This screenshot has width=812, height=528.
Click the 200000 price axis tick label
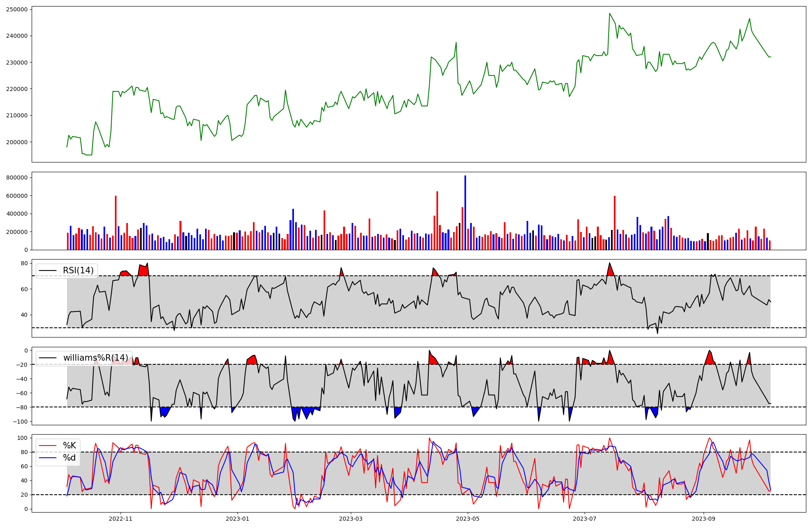pos(17,142)
